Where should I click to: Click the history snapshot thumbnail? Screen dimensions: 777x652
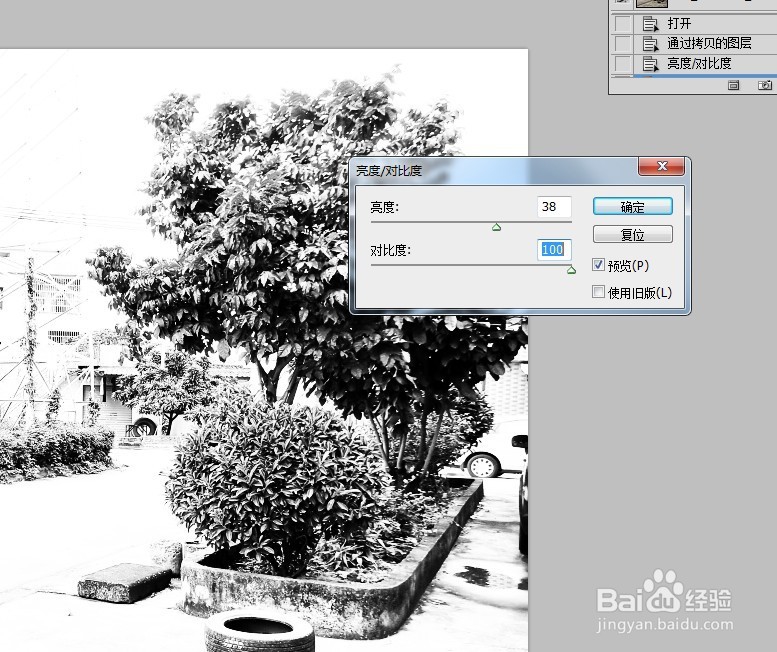(x=652, y=3)
